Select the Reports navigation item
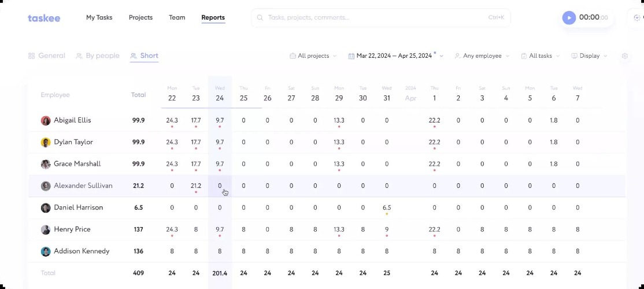Image resolution: width=644 pixels, height=289 pixels. [x=213, y=18]
